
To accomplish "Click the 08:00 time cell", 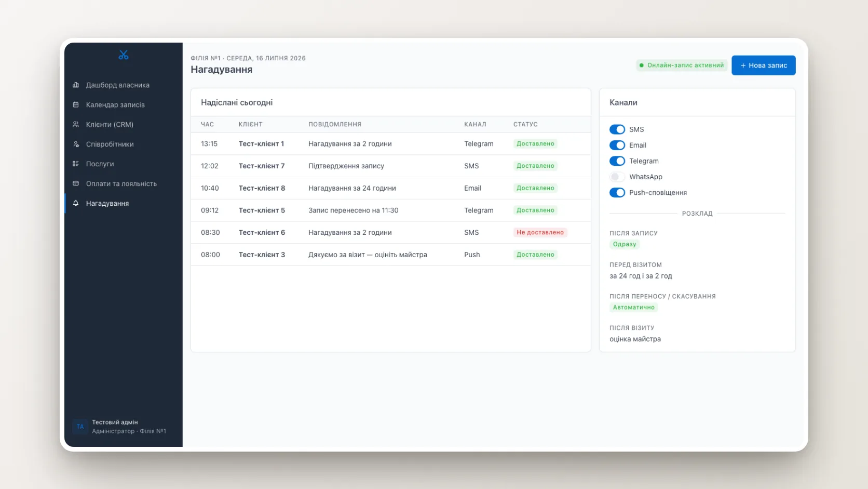I will pyautogui.click(x=210, y=255).
